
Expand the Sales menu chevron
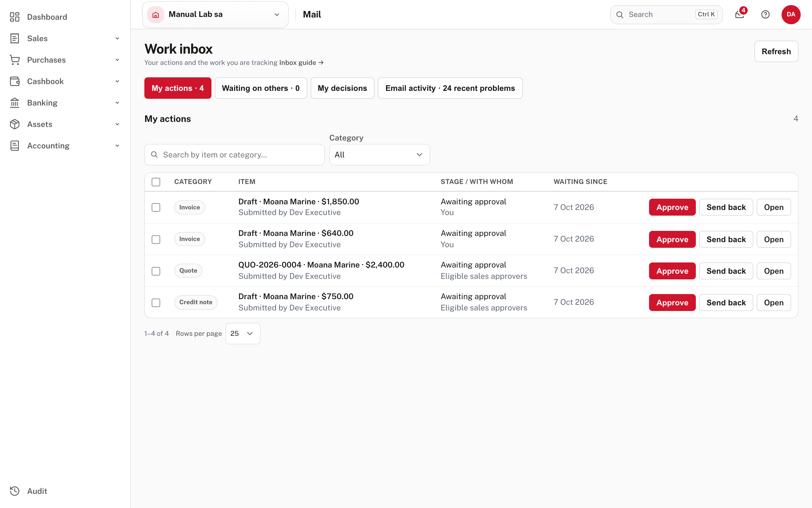coord(118,38)
